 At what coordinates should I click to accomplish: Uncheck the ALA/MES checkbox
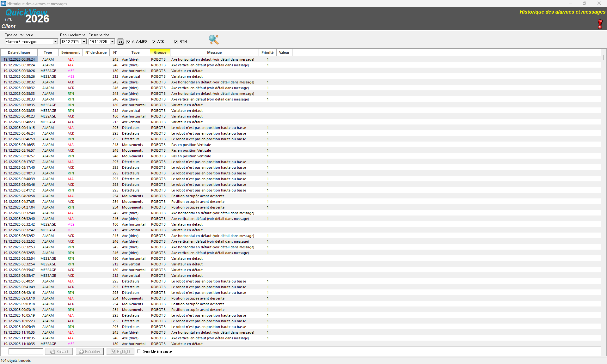coord(128,42)
